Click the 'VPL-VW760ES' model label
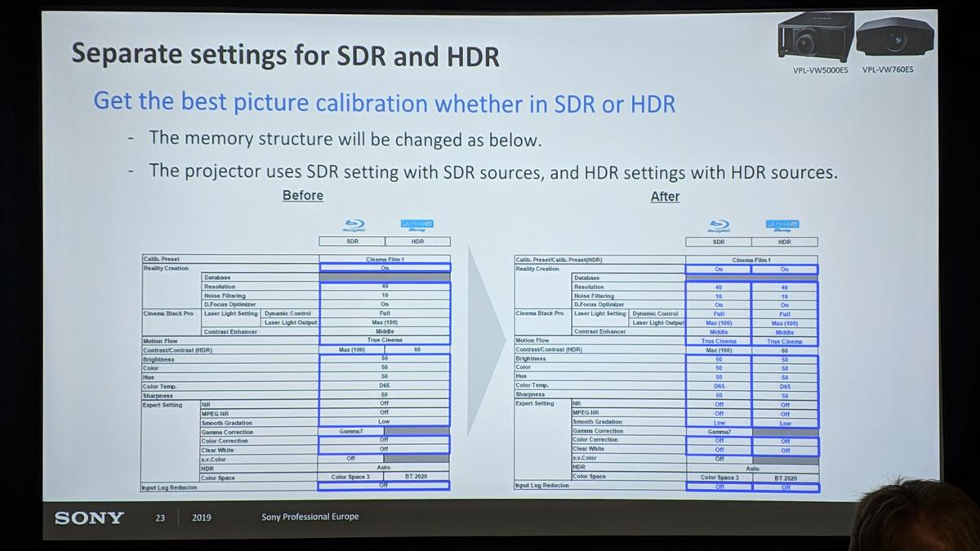Viewport: 980px width, 551px height. click(x=888, y=70)
